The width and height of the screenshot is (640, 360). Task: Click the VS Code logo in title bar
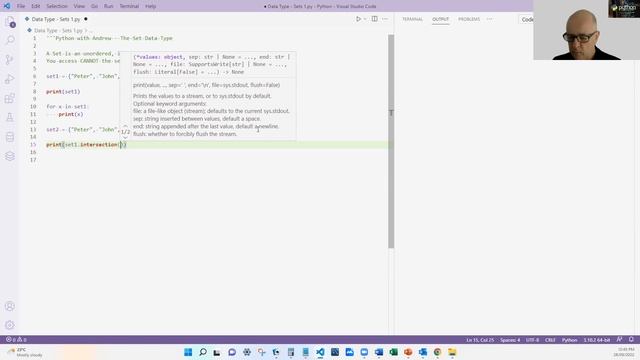coord(7,6)
